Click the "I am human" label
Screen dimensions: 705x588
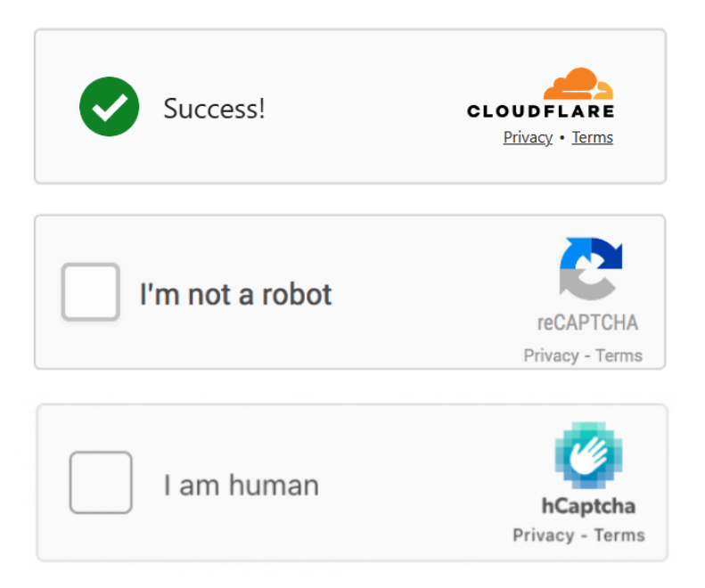[x=241, y=486]
